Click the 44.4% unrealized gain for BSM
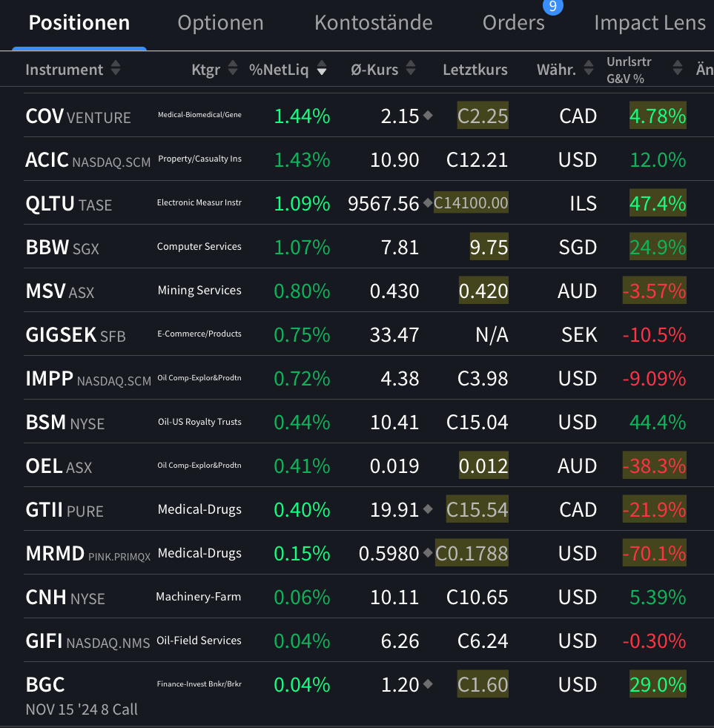Viewport: 714px width, 728px height. (658, 423)
